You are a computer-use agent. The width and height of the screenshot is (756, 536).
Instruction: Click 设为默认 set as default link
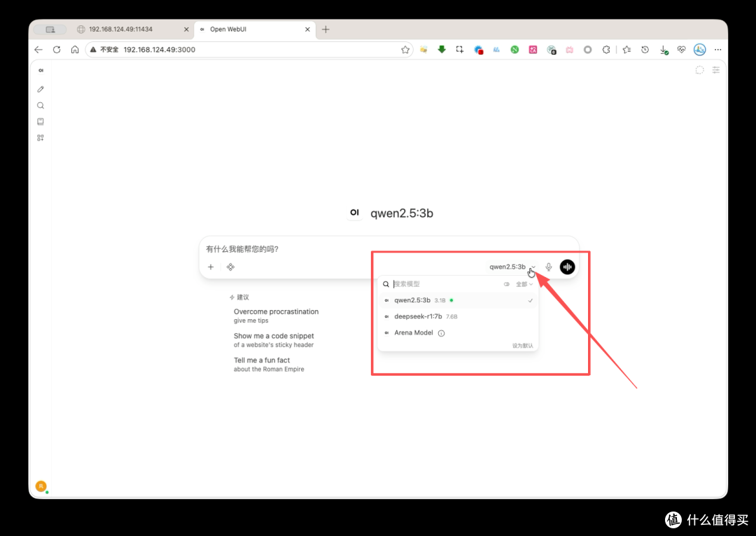pyautogui.click(x=523, y=346)
